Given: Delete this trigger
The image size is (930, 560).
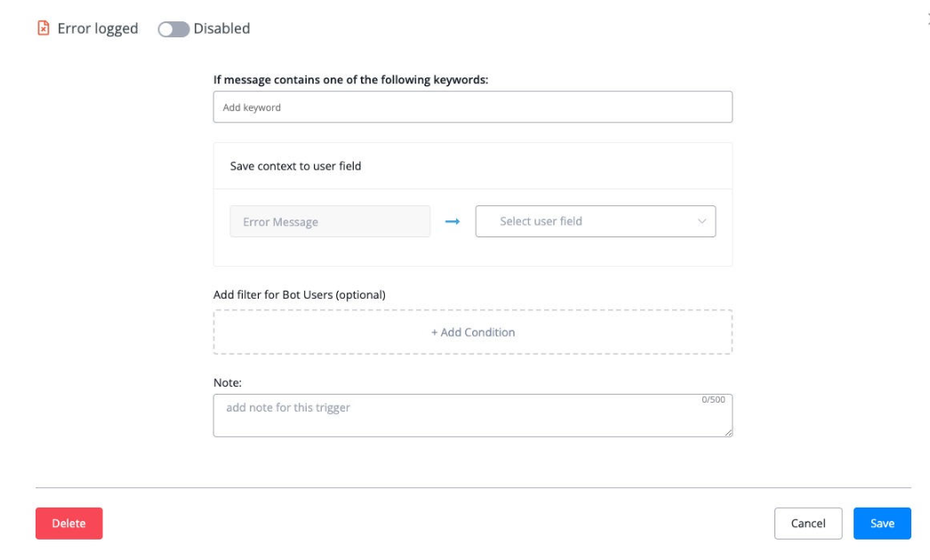Looking at the screenshot, I should [68, 524].
